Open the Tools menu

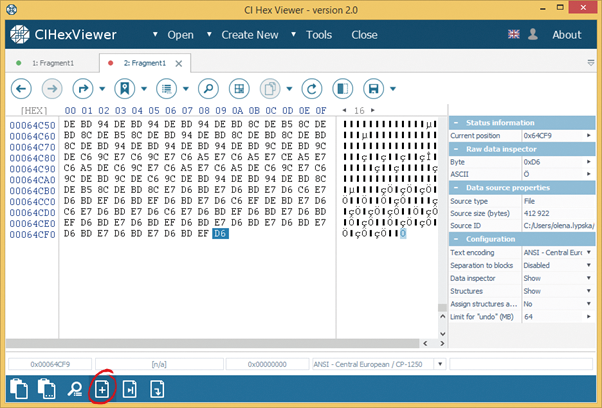(319, 35)
